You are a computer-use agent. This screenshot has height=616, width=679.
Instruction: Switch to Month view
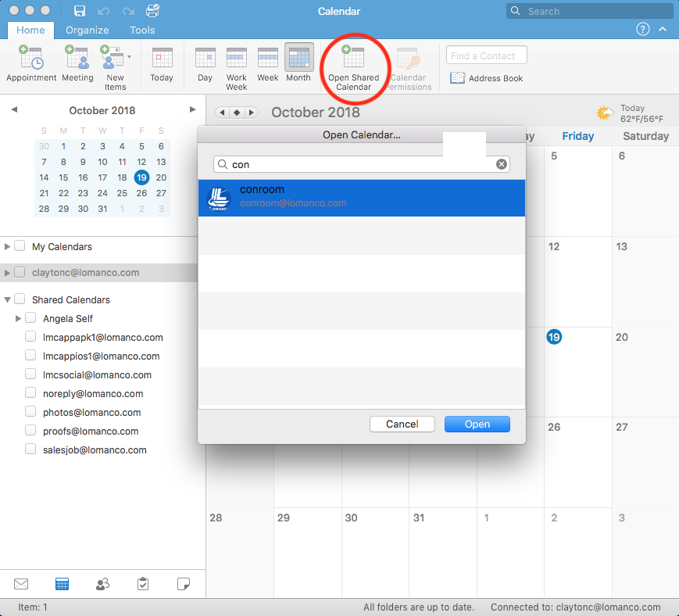[298, 63]
